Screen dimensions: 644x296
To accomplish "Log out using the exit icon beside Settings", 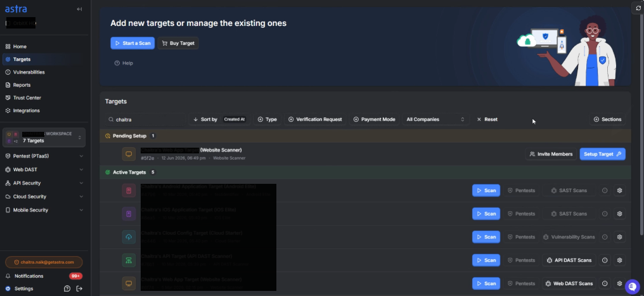I will (x=79, y=288).
